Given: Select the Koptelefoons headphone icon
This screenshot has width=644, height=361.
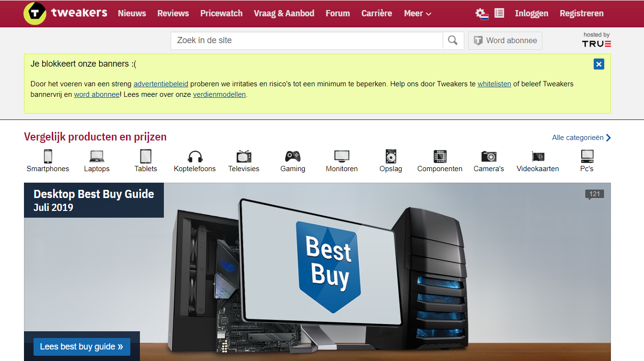Looking at the screenshot, I should click(195, 156).
